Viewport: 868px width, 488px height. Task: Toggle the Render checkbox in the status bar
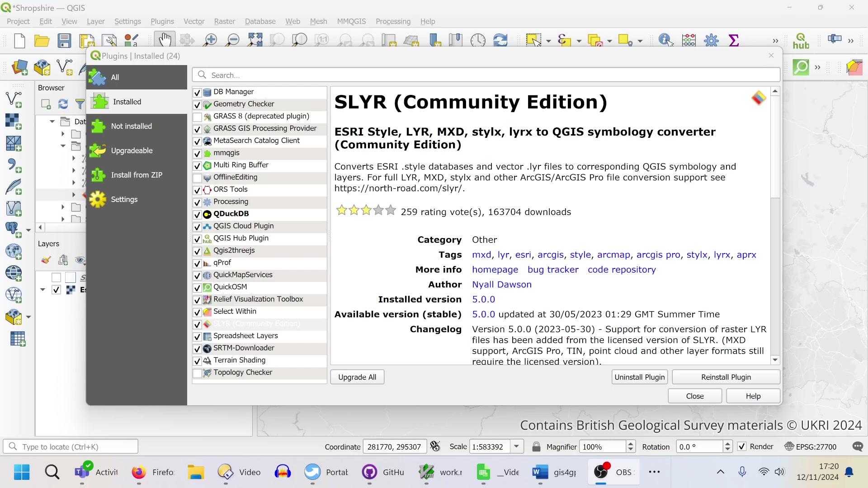point(742,446)
